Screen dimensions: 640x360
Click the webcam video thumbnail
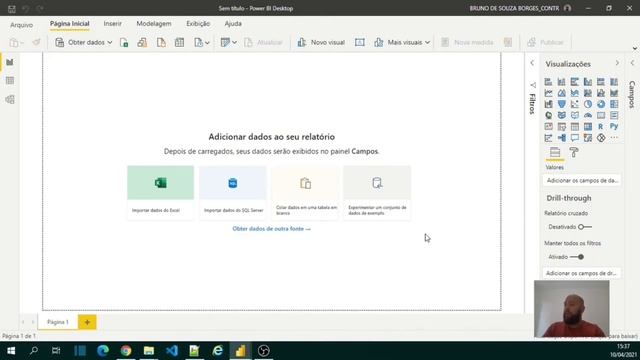pyautogui.click(x=571, y=309)
